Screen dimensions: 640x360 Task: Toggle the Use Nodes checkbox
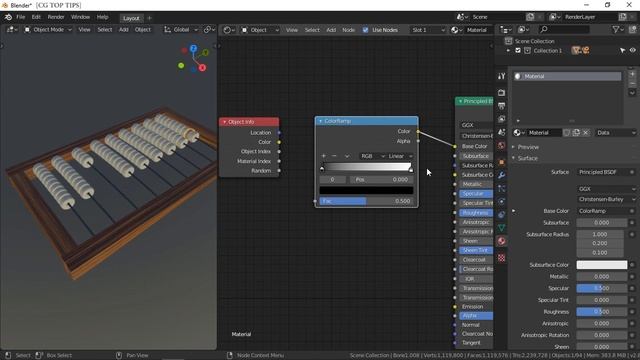365,30
